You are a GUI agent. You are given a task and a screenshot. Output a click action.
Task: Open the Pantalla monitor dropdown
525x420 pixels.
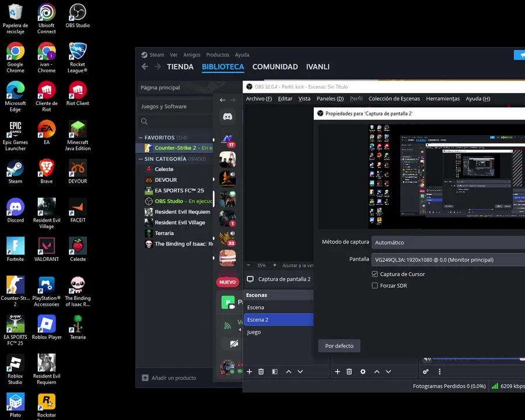(x=449, y=260)
